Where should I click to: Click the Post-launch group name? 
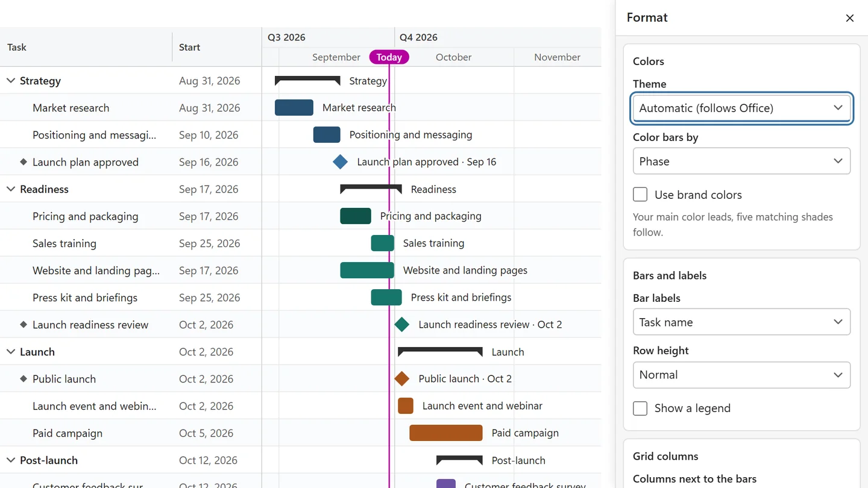click(49, 460)
